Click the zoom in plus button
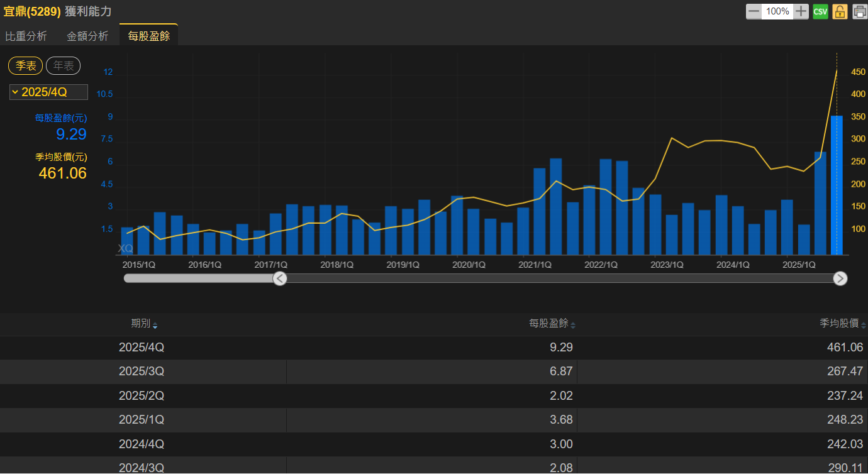Image resolution: width=868 pixels, height=474 pixels. tap(801, 11)
